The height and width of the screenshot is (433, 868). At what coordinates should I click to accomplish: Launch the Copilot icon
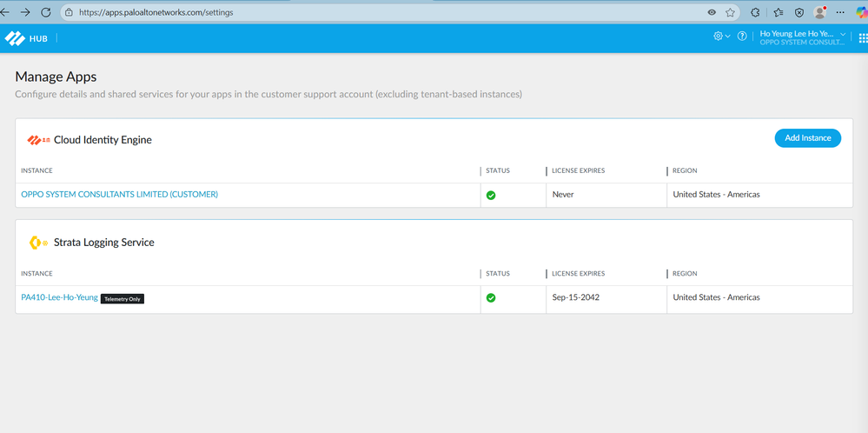[x=862, y=12]
